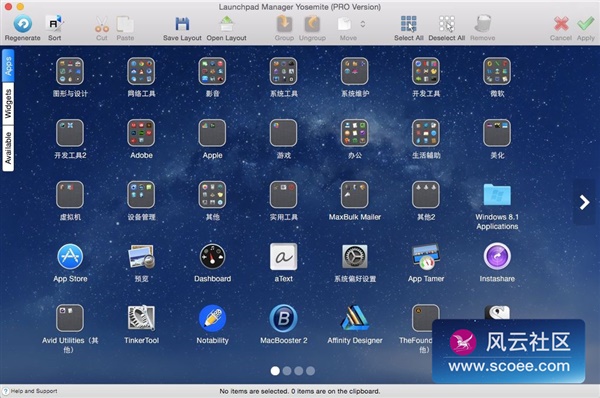
Task: Select the 办公 folder group
Action: tap(355, 133)
